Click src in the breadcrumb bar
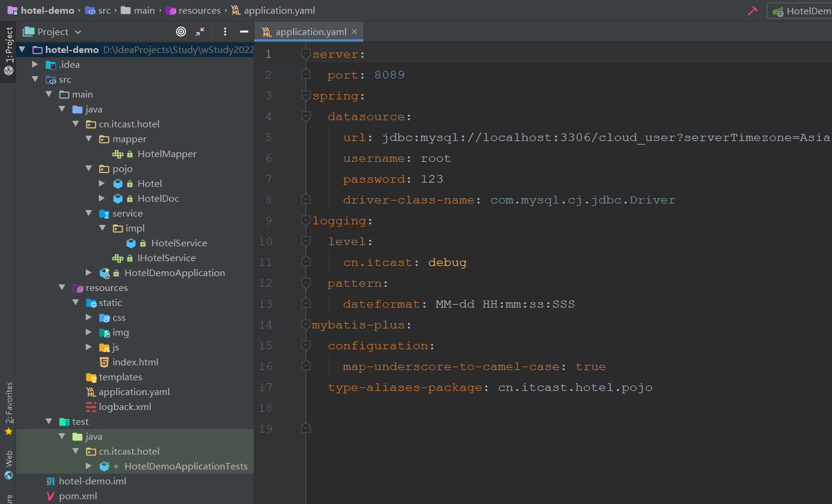This screenshot has width=832, height=504. [x=98, y=11]
